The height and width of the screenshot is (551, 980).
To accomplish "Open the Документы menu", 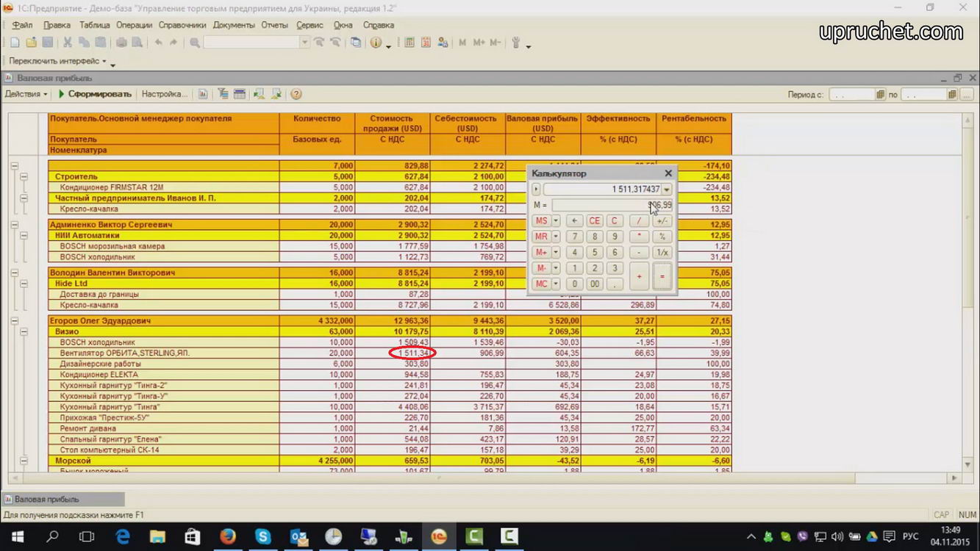I will 234,25.
